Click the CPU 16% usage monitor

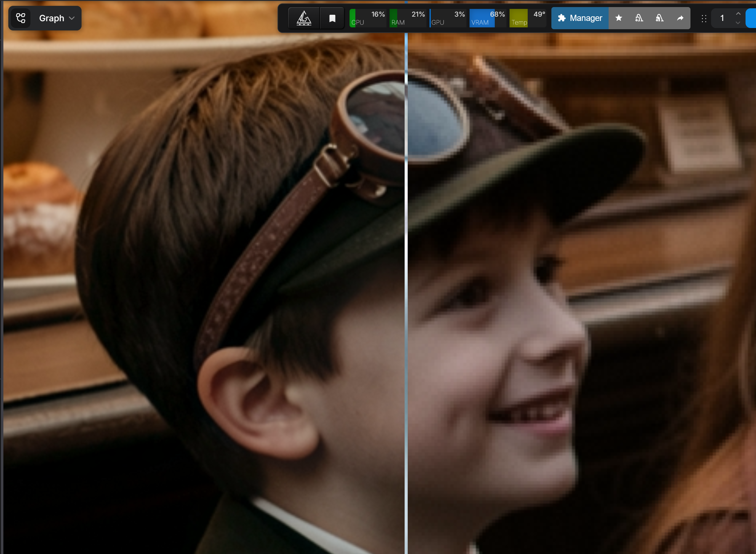[368, 18]
